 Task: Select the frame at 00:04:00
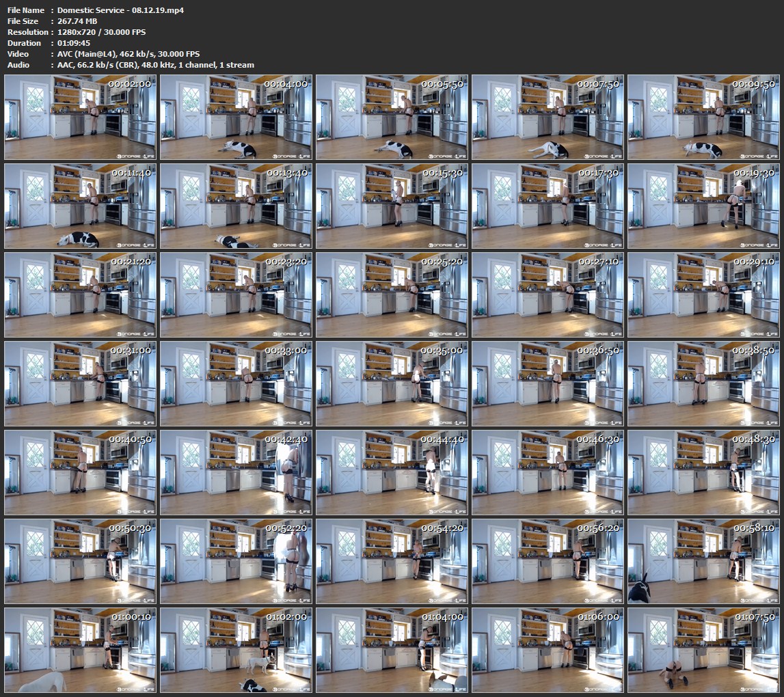coord(236,118)
